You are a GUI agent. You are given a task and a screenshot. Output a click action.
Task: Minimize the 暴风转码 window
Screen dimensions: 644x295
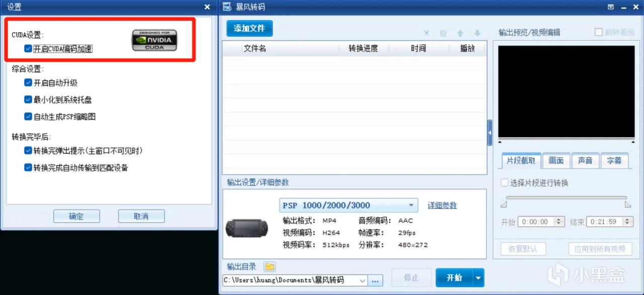click(623, 7)
